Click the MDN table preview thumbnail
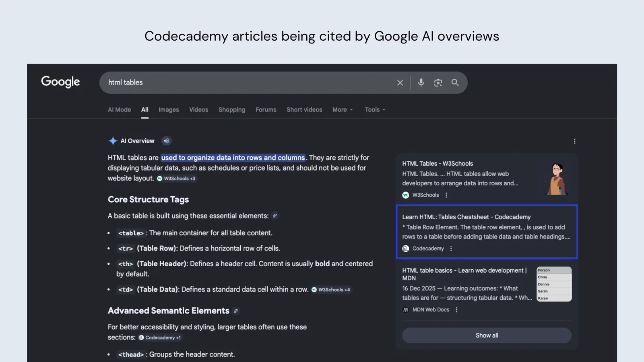The width and height of the screenshot is (644, 362). click(x=554, y=284)
